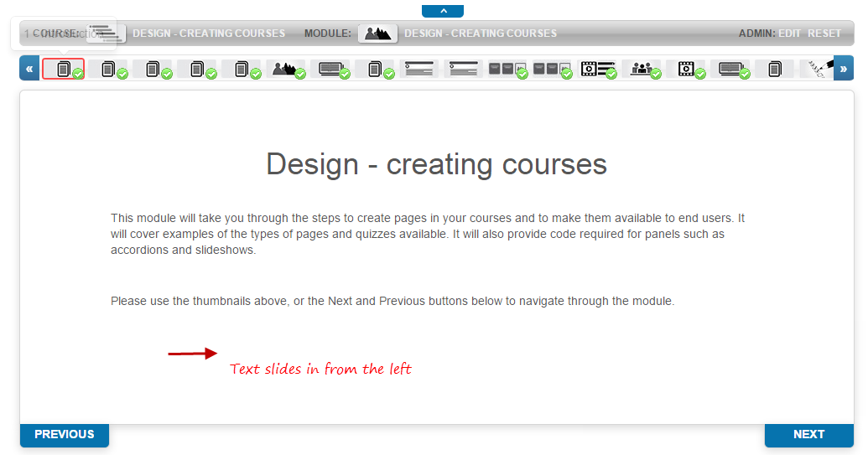Image resolution: width=868 pixels, height=455 pixels.
Task: Open the pencil quiz thumbnail
Action: coord(819,69)
